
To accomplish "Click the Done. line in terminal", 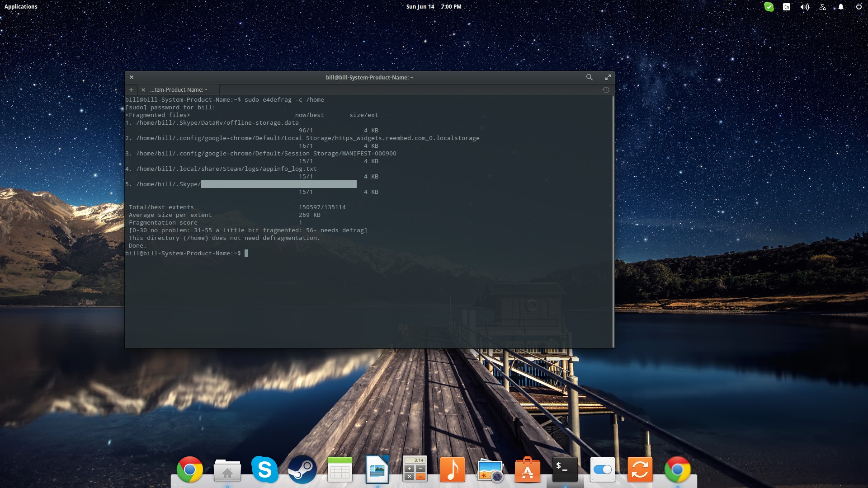I will coord(137,245).
